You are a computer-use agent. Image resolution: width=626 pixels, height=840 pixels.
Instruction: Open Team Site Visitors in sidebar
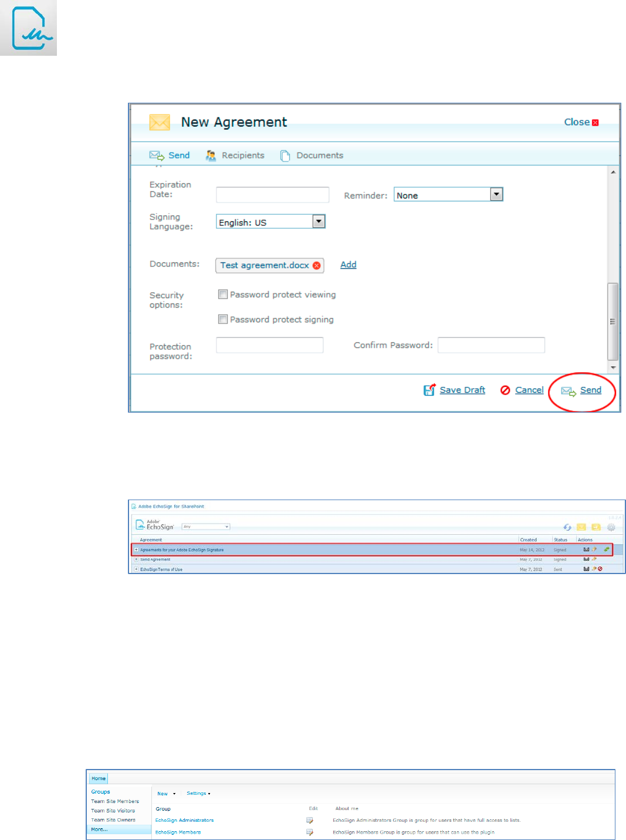(x=113, y=811)
